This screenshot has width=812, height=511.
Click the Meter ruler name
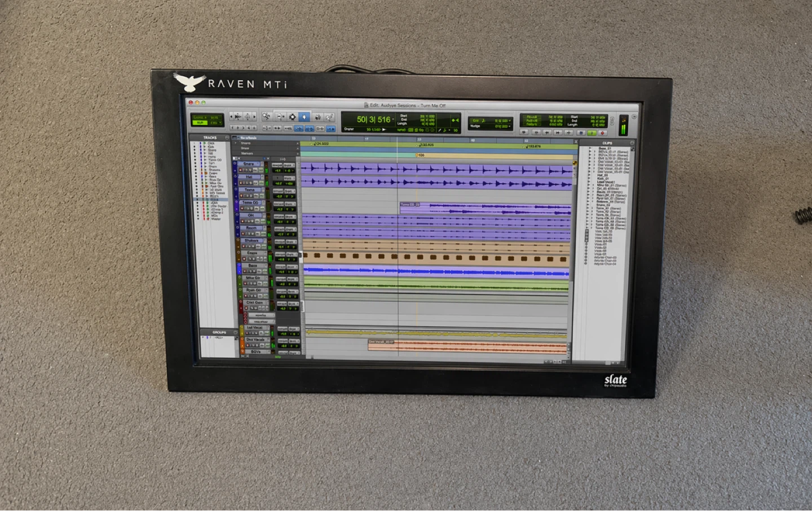pos(245,148)
